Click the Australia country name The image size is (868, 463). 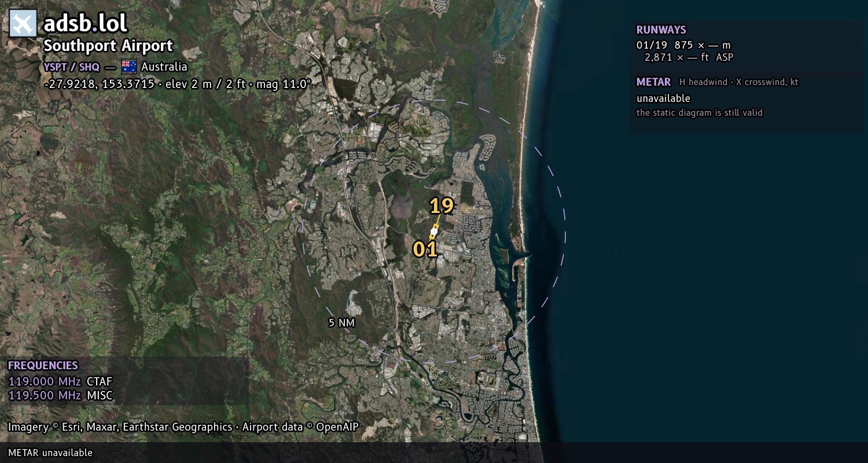tap(164, 67)
